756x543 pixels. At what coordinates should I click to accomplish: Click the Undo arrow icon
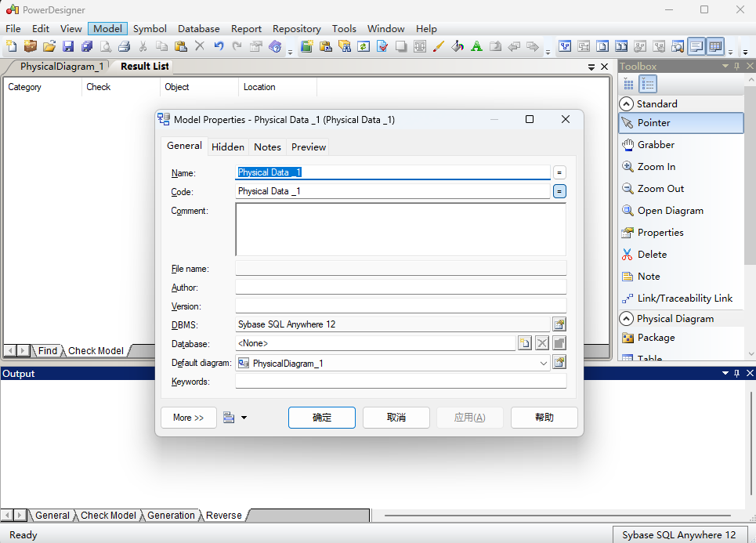coord(219,46)
